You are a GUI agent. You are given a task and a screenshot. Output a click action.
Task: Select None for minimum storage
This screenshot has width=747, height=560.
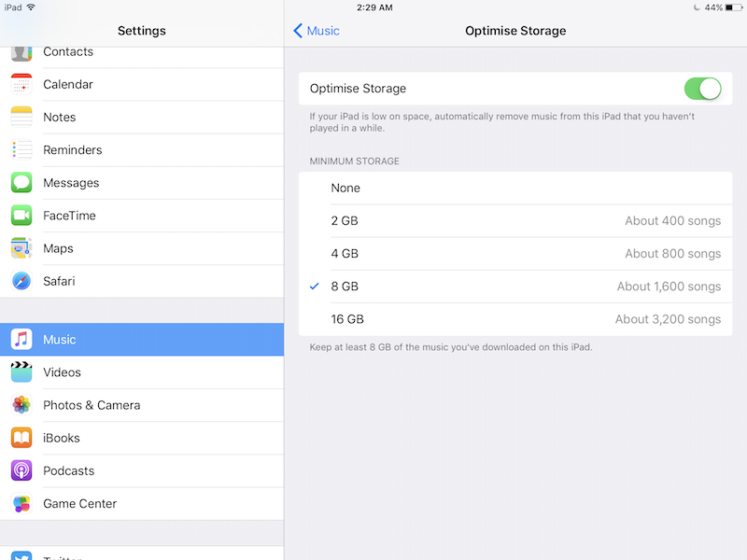[x=515, y=189]
